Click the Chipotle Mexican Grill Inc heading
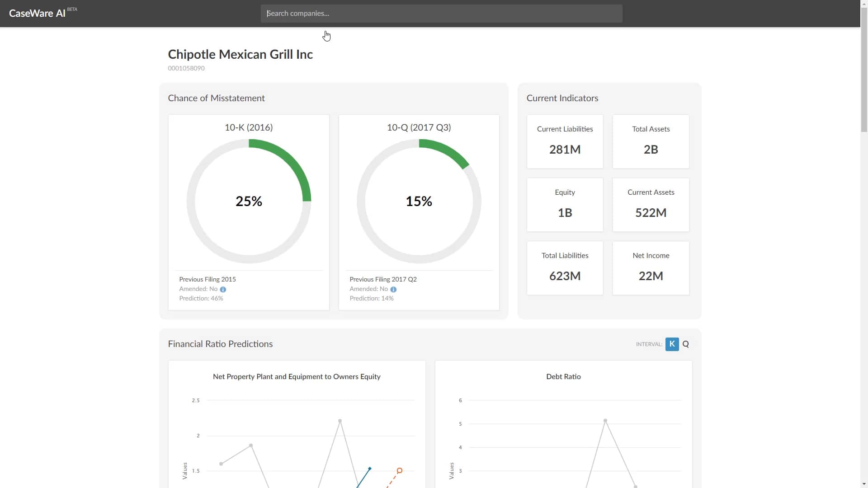This screenshot has width=868, height=488. coord(240,54)
